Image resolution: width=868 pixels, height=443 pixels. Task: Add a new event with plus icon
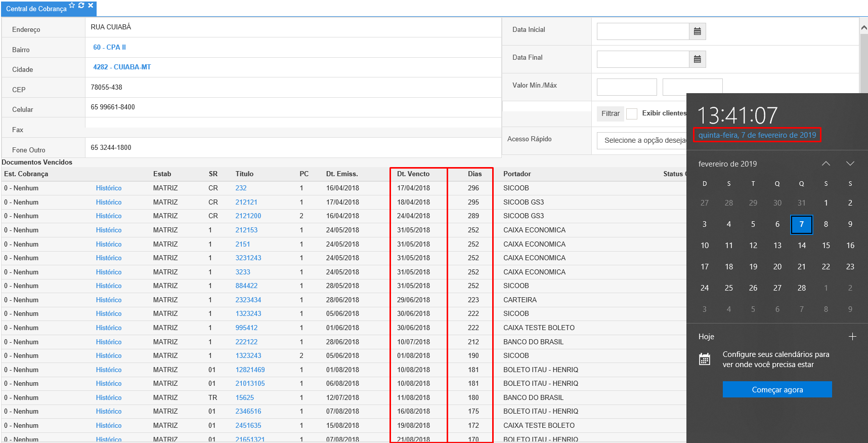tap(852, 337)
